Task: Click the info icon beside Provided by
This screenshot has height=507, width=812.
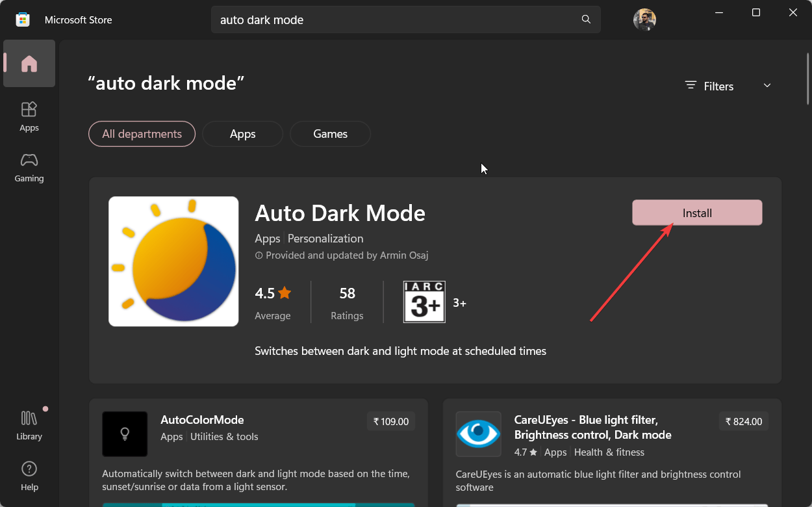Action: coord(259,256)
